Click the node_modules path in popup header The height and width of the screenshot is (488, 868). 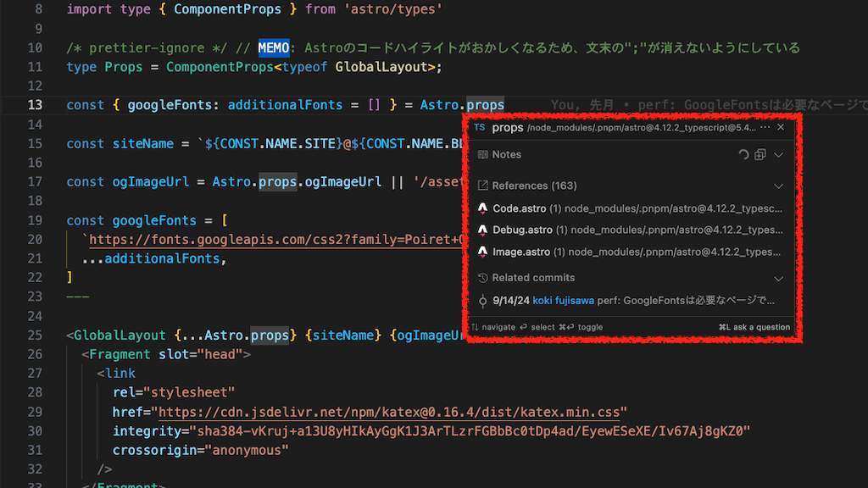coord(641,128)
